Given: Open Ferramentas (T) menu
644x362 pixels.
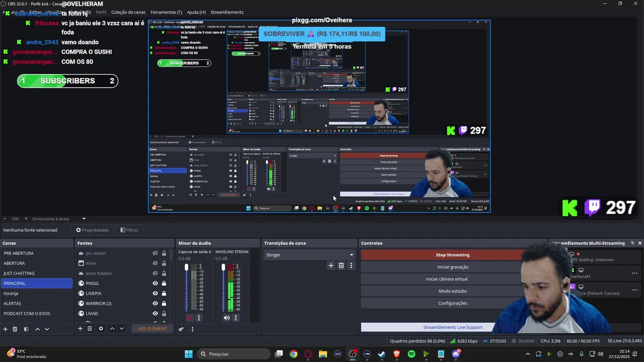Looking at the screenshot, I should coord(166,12).
